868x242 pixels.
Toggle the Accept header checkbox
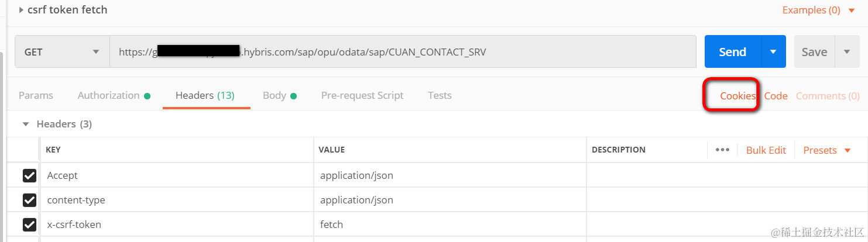(29, 175)
